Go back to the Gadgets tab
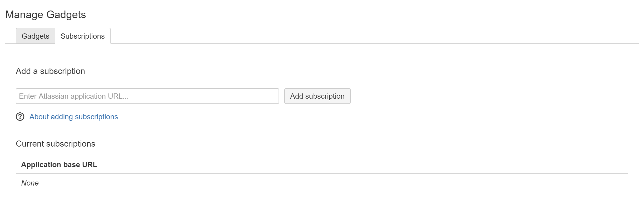 (x=36, y=36)
